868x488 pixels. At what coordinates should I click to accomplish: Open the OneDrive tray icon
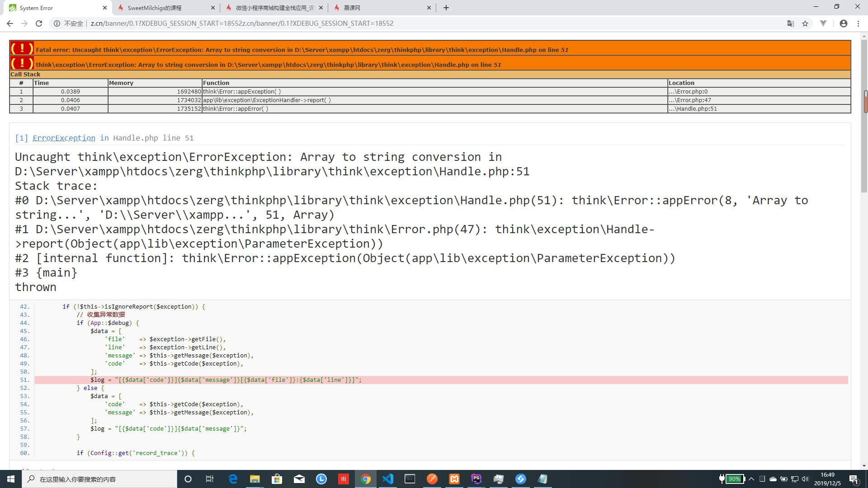pos(773,479)
